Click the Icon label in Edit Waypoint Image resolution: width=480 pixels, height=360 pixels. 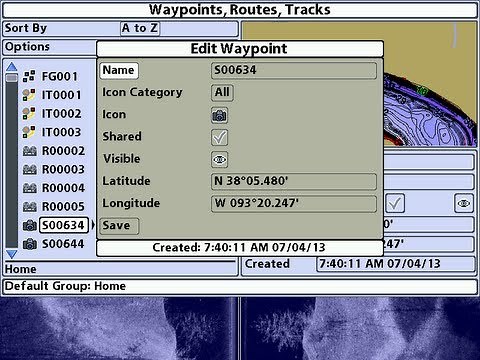click(114, 115)
